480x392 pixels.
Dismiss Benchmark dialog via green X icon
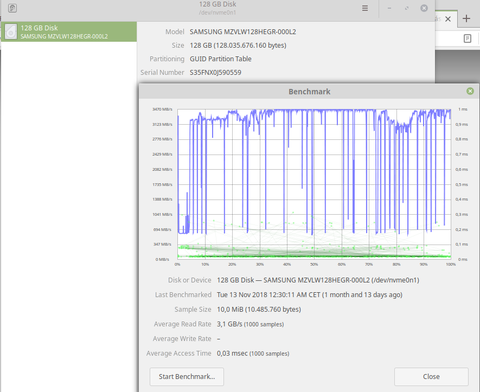pyautogui.click(x=470, y=91)
